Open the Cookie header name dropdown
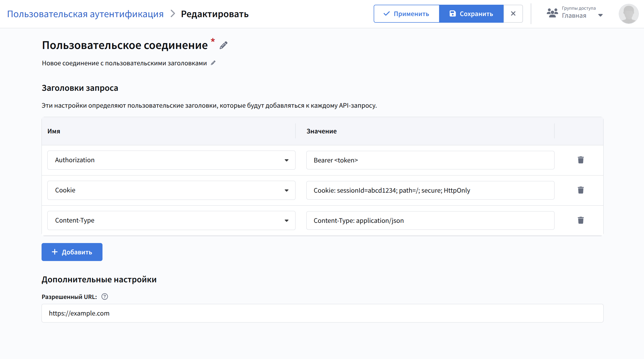 pyautogui.click(x=286, y=190)
